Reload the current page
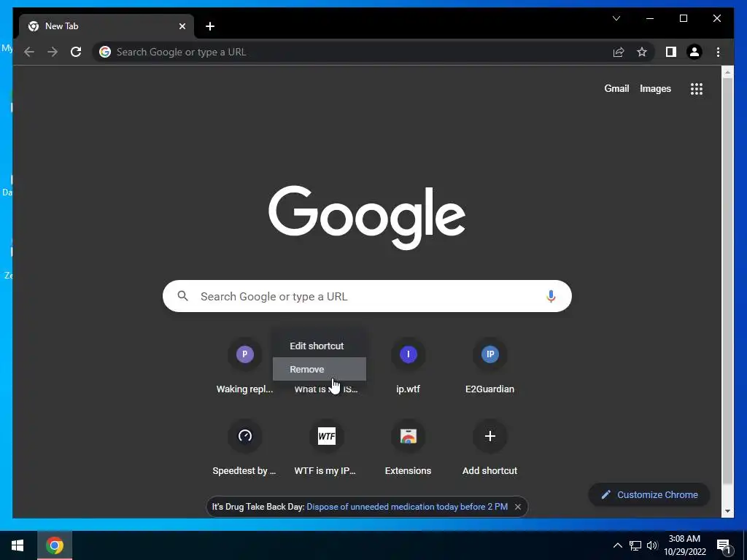Image resolution: width=747 pixels, height=560 pixels. pos(76,52)
